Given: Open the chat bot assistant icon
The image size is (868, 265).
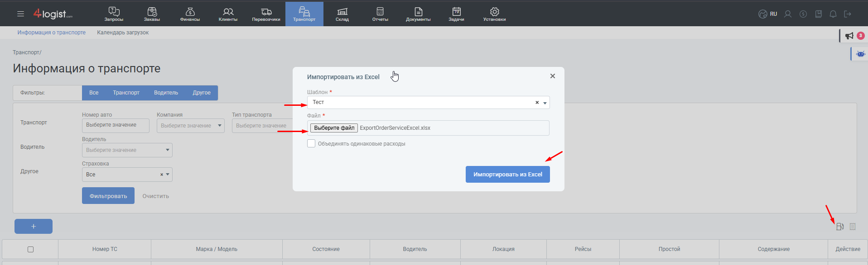Looking at the screenshot, I should [860, 54].
